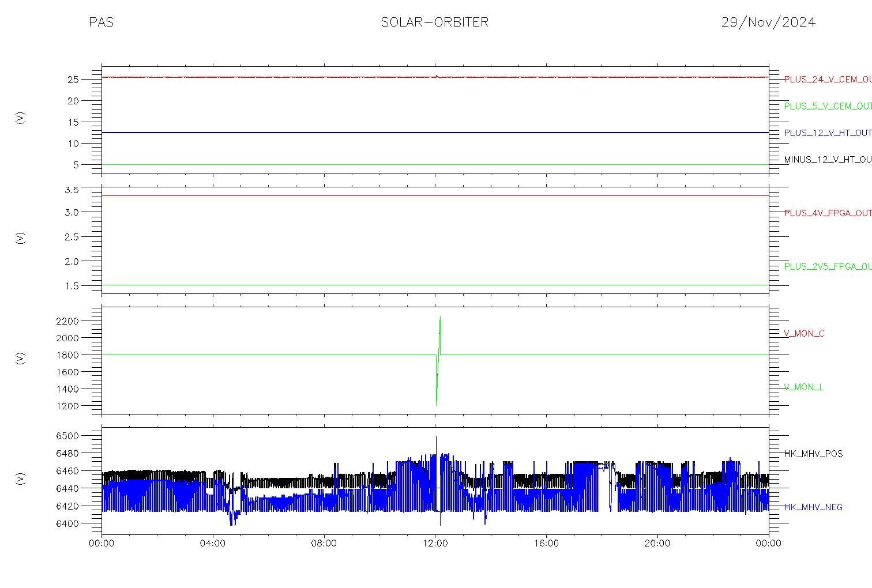872x588 pixels.
Task: Select the PLUS_12_V_HT_OUT legend label
Action: tap(828, 133)
